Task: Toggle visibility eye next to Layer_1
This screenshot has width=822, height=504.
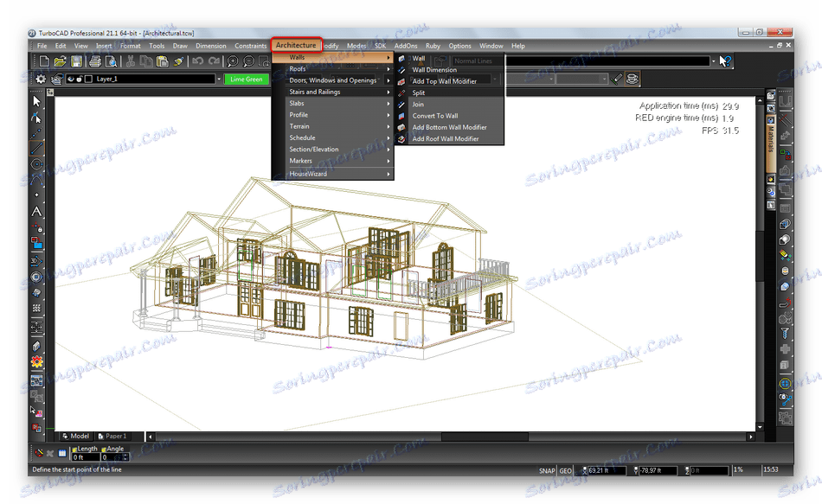Action: 70,78
